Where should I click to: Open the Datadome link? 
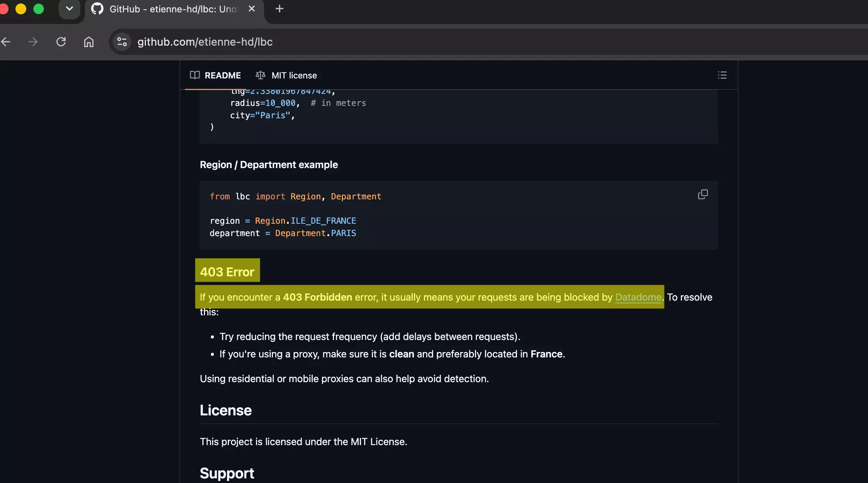[638, 297]
